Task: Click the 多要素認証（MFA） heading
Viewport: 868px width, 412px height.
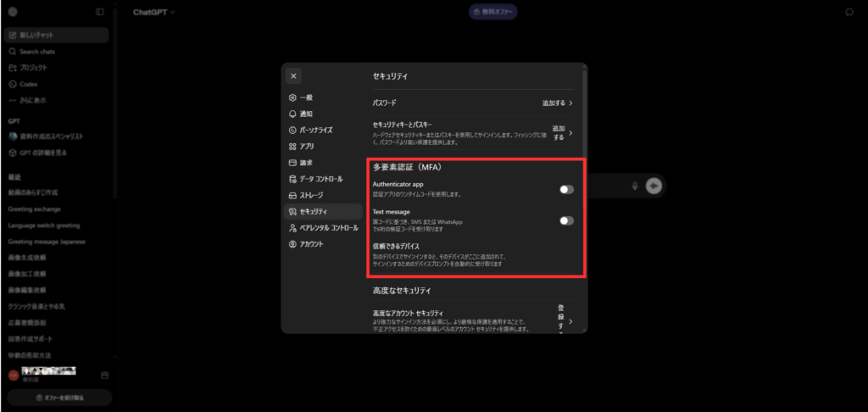Action: click(406, 167)
